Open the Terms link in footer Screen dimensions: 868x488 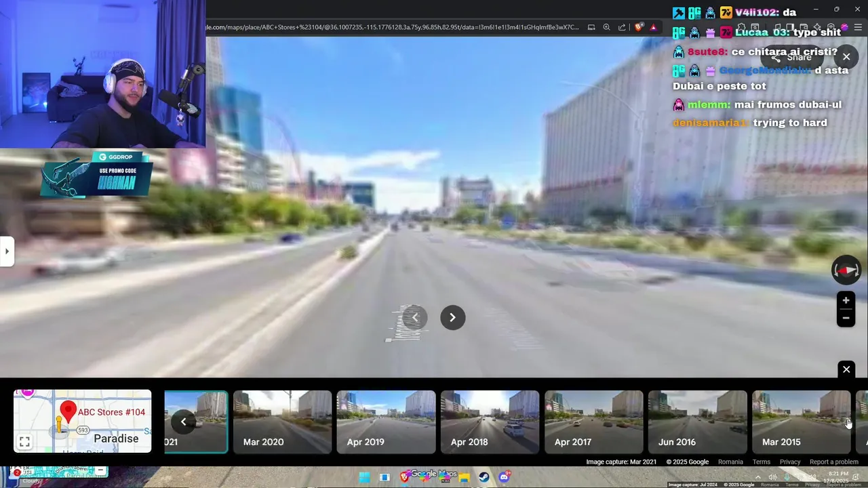[x=762, y=462]
